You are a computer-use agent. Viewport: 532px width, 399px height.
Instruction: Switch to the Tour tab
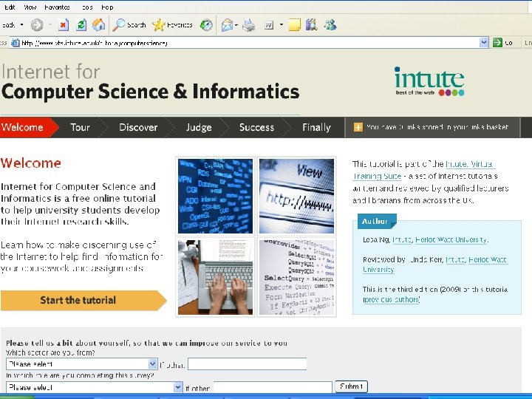[x=80, y=127]
